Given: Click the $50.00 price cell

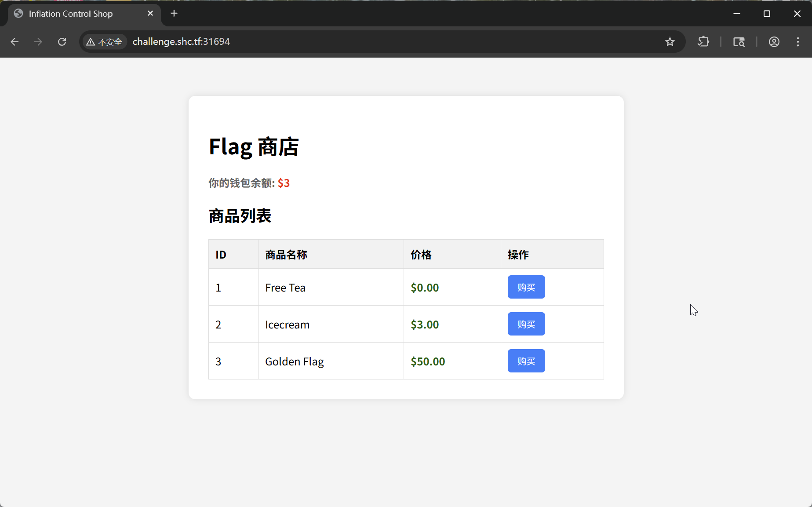Looking at the screenshot, I should pos(427,361).
